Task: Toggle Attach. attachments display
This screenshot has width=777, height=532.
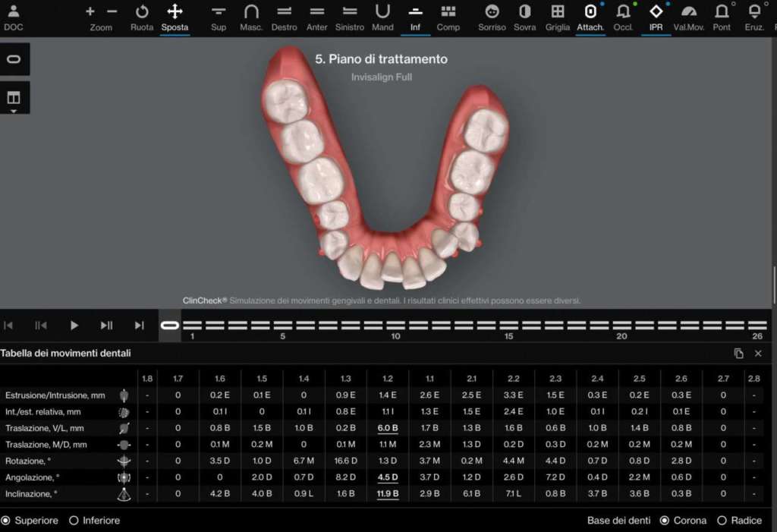Action: pos(590,17)
